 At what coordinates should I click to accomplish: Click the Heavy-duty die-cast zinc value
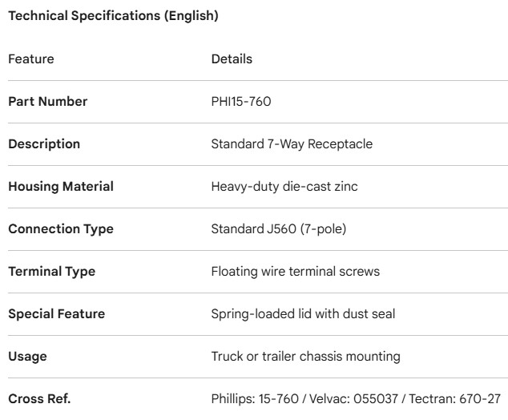point(284,187)
